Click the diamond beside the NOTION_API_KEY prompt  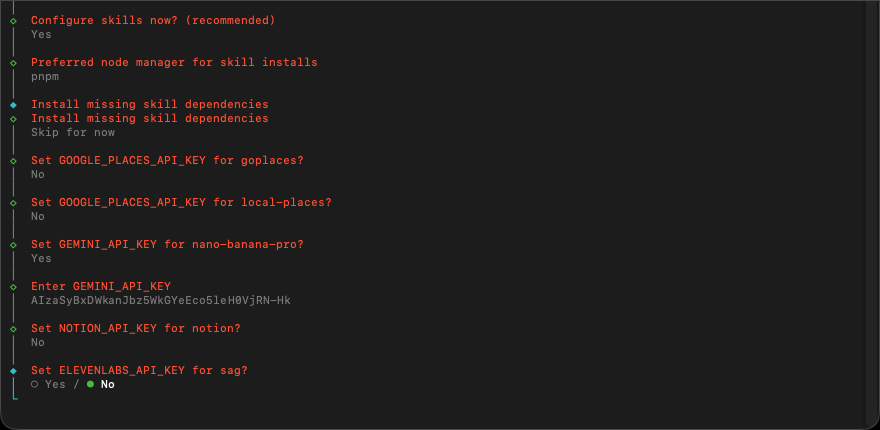coord(13,328)
